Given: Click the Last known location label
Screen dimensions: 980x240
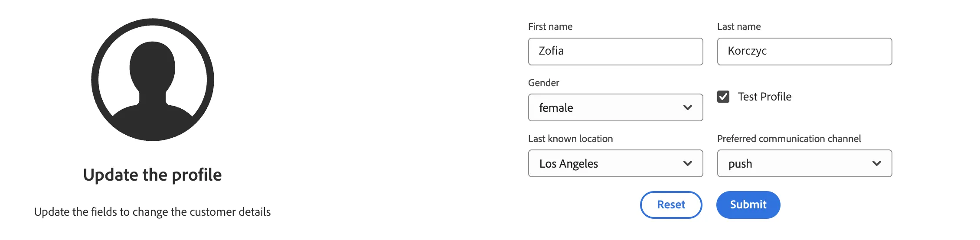Looking at the screenshot, I should pyautogui.click(x=570, y=139).
